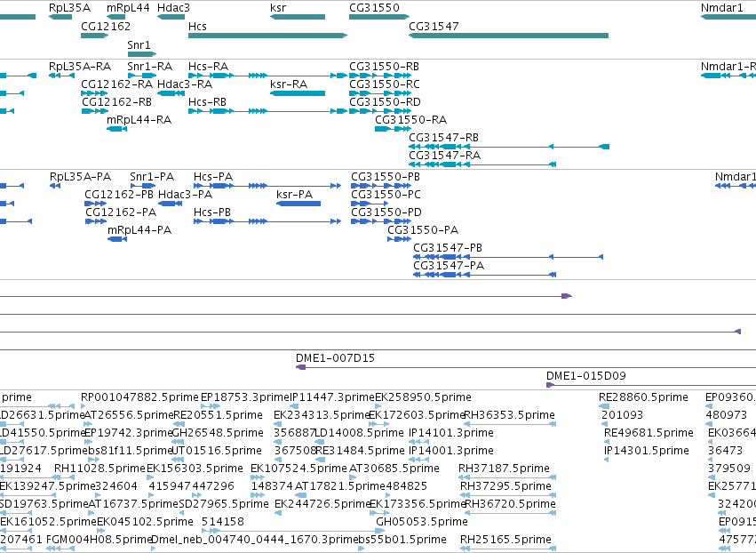Select the CG31550-PC protein label

coord(386,195)
